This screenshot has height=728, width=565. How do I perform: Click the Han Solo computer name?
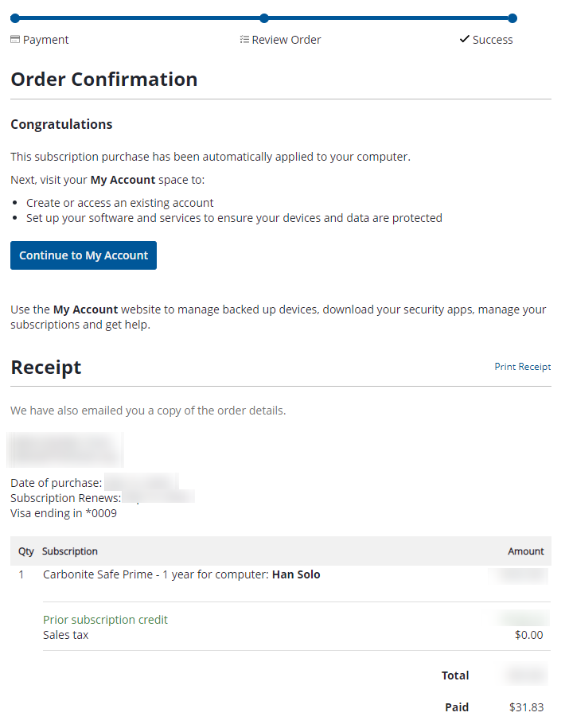tap(296, 574)
